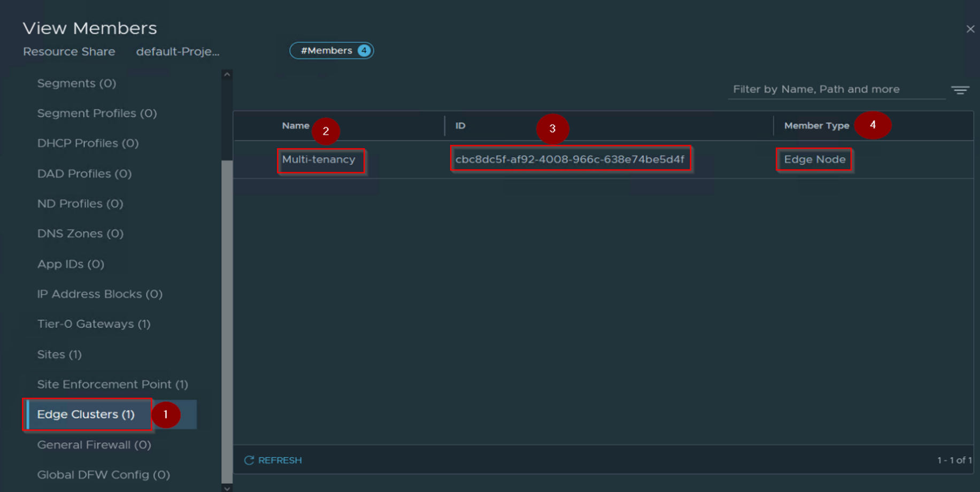Select Site Enforcement Point (1)
980x492 pixels.
112,384
